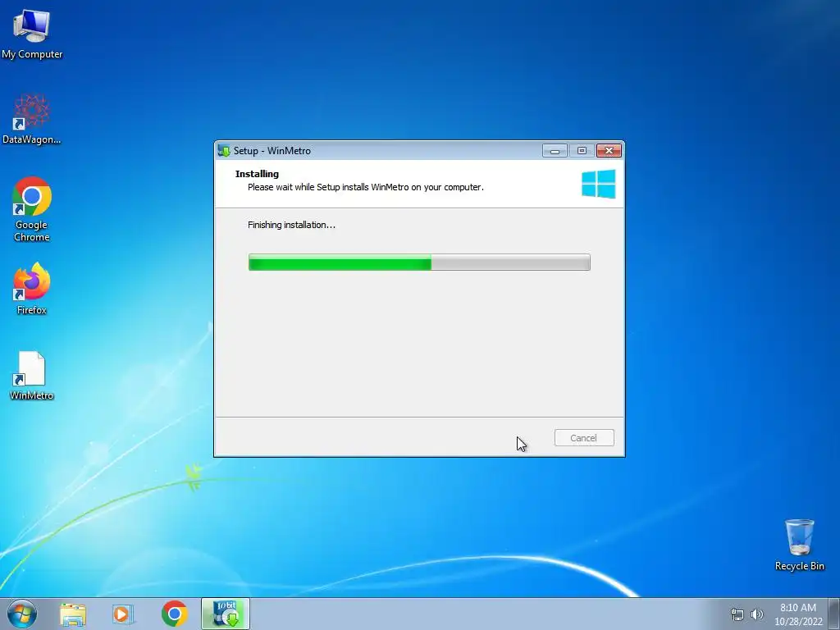Open Windows Explorer from the taskbar
840x630 pixels.
point(73,614)
